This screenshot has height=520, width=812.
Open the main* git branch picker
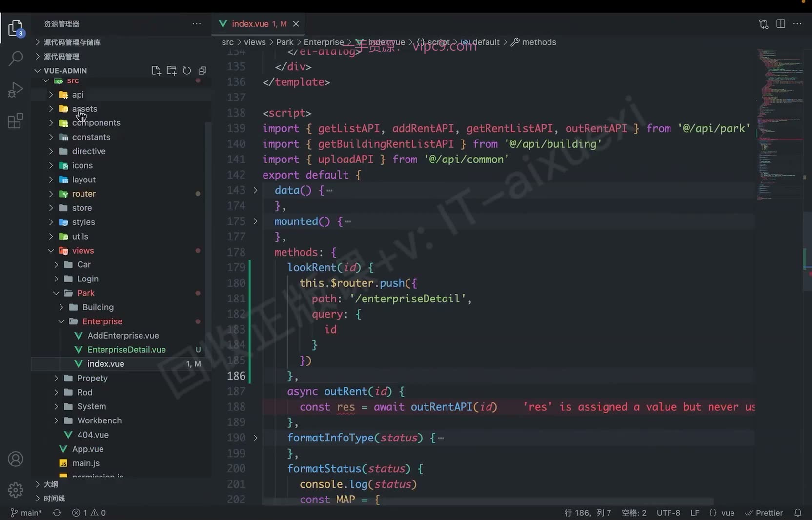26,513
